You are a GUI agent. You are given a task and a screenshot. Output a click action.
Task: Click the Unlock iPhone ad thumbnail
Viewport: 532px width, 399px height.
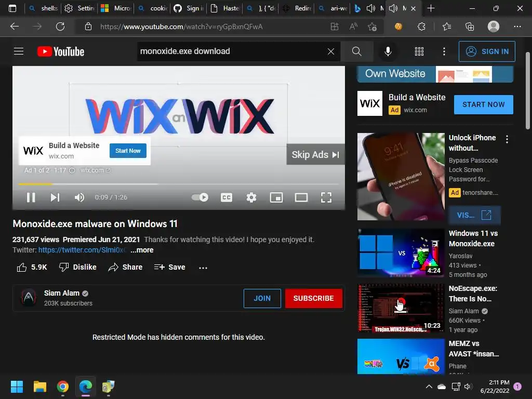click(401, 177)
